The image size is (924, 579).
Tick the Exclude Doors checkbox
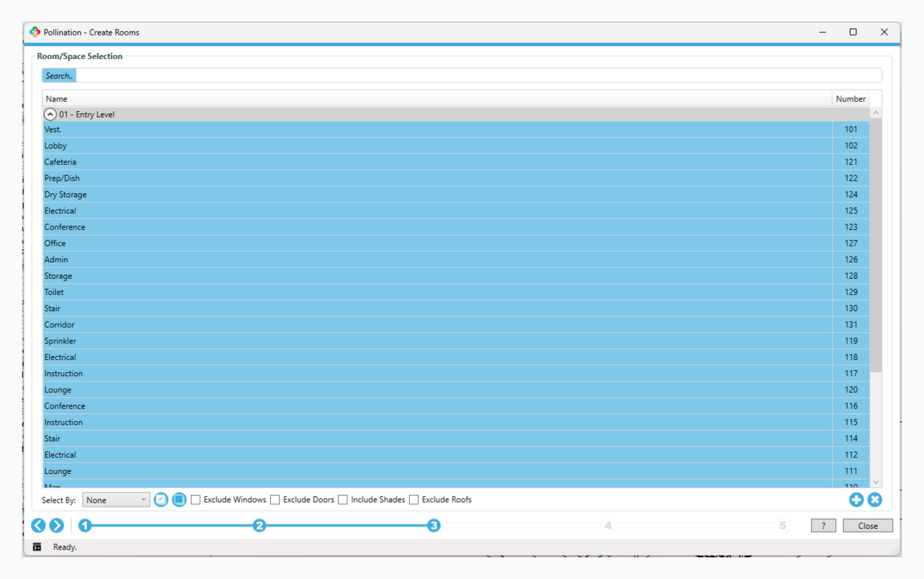(275, 500)
